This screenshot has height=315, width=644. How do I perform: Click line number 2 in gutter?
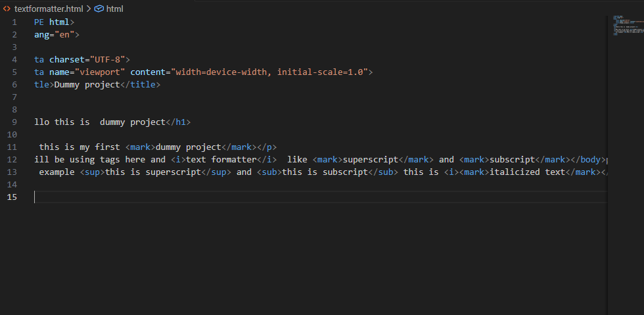coord(14,35)
